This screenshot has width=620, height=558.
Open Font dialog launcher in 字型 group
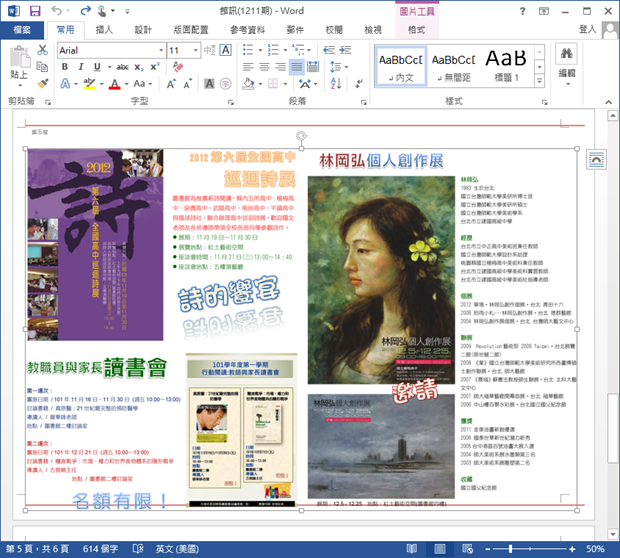click(231, 102)
